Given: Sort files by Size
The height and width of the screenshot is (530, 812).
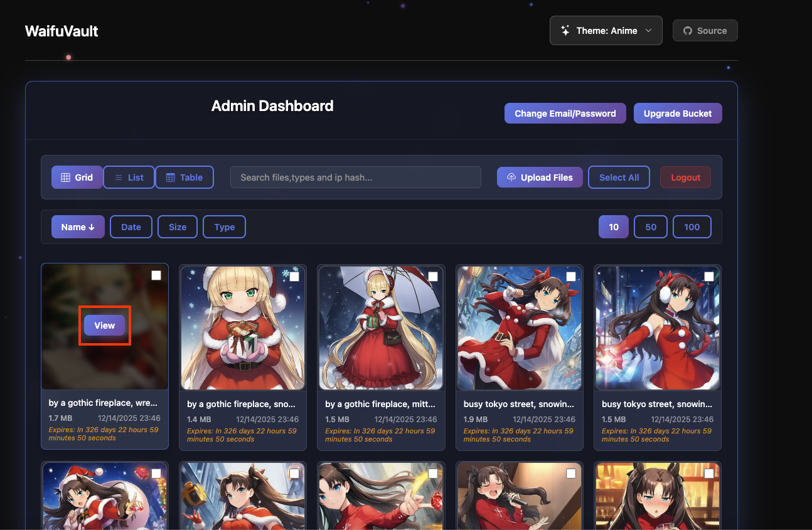Looking at the screenshot, I should [178, 227].
